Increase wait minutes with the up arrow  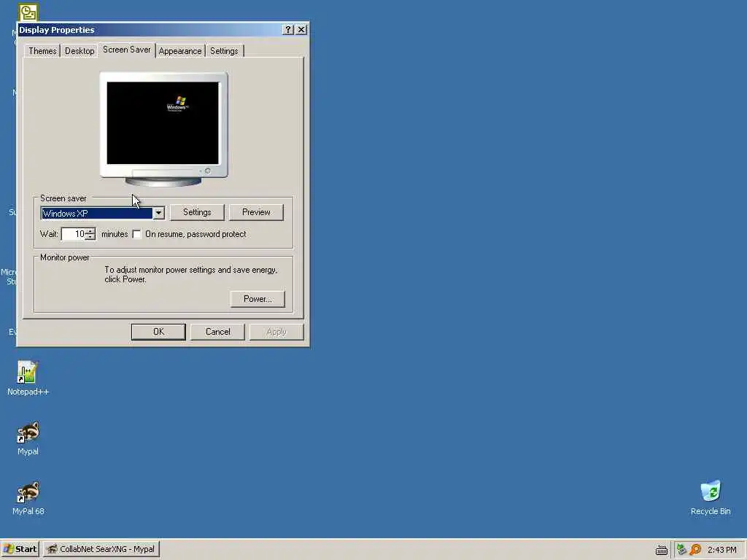tap(91, 231)
